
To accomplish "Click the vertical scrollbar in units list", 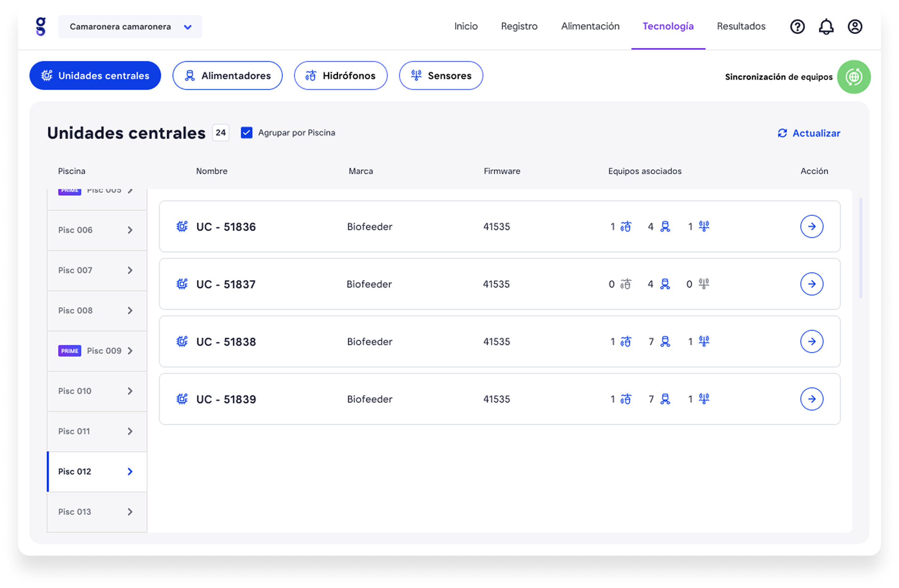I will click(860, 248).
